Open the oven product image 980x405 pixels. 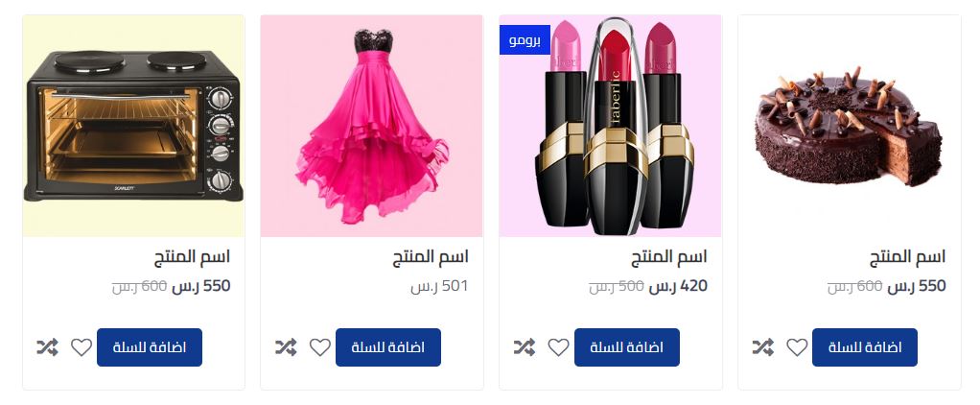click(x=133, y=126)
